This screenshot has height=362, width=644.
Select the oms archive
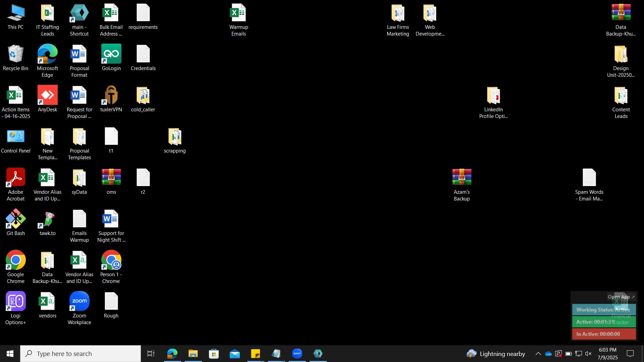click(111, 182)
